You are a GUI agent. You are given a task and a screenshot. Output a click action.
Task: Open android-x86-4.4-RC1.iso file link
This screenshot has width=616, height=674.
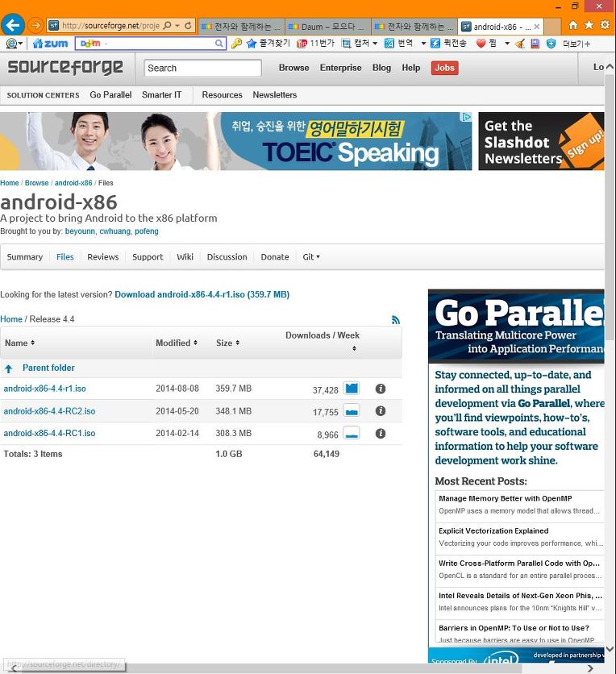click(x=49, y=433)
